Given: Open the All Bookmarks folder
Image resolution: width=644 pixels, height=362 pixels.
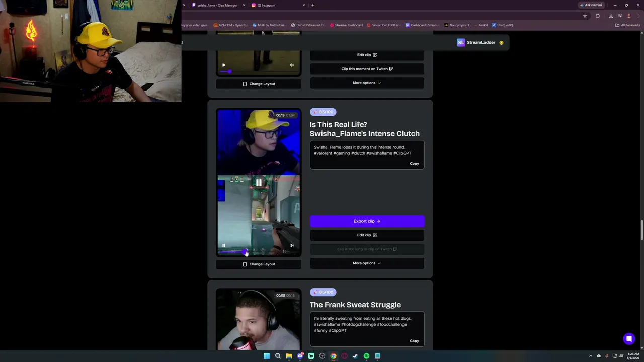Looking at the screenshot, I should click(x=627, y=25).
